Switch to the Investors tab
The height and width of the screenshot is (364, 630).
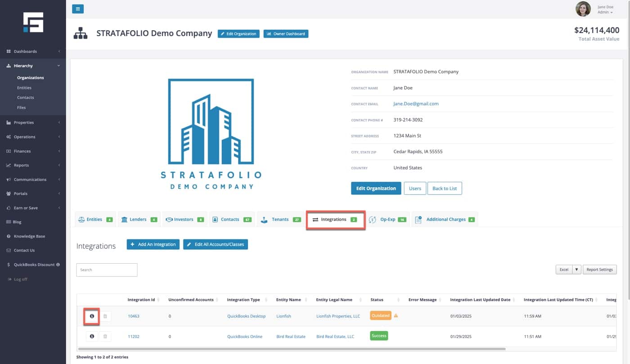[184, 220]
